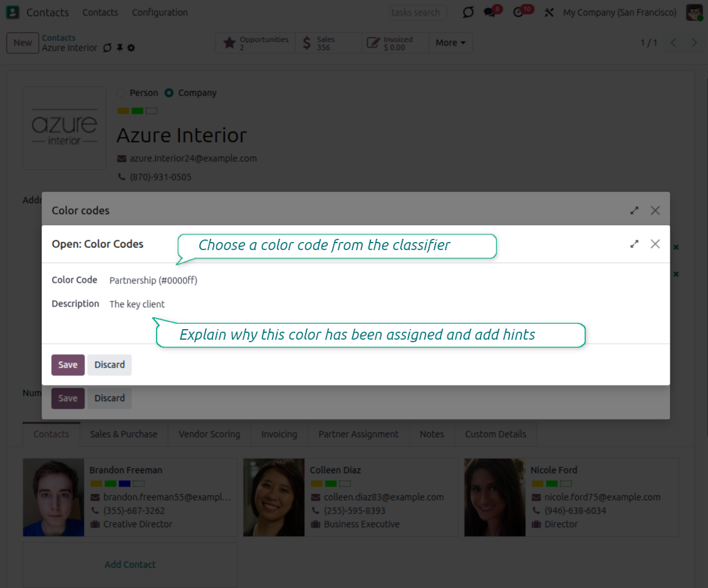
Task: Switch to the Sales & Purchase tab
Action: pyautogui.click(x=123, y=434)
